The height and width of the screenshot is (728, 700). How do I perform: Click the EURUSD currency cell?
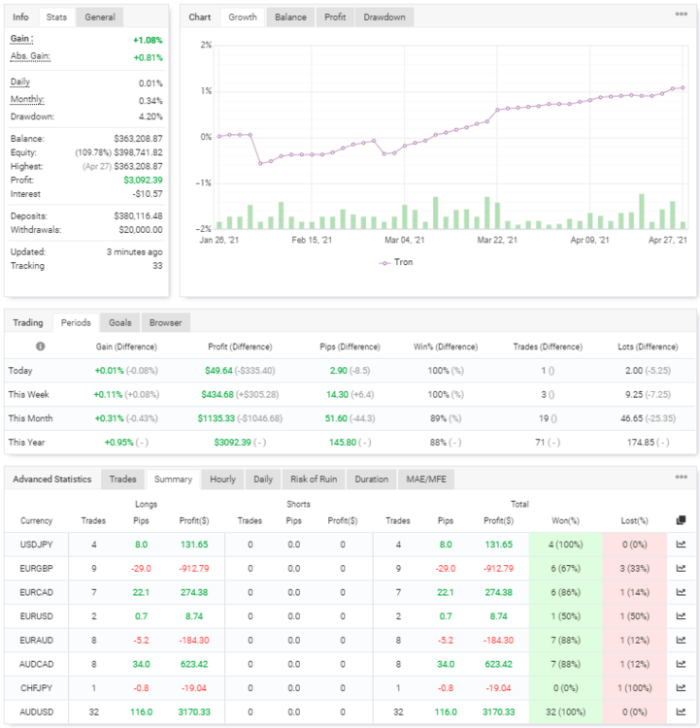coord(36,616)
